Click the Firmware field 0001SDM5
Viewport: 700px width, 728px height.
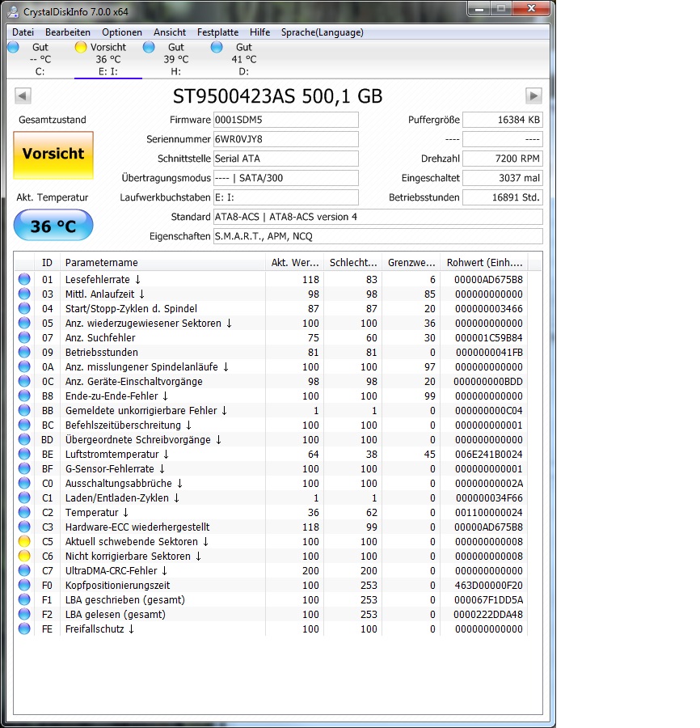click(x=286, y=120)
